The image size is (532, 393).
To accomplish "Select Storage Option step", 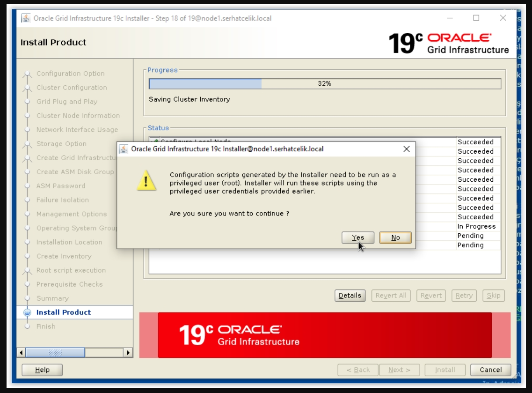I will pyautogui.click(x=61, y=144).
